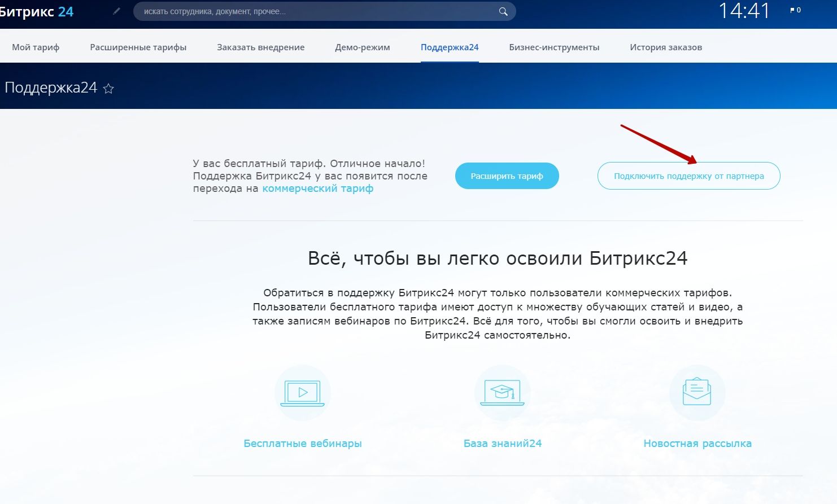Add Поддержка24 page to favorites star
Image resolution: width=837 pixels, height=504 pixels.
(x=108, y=89)
